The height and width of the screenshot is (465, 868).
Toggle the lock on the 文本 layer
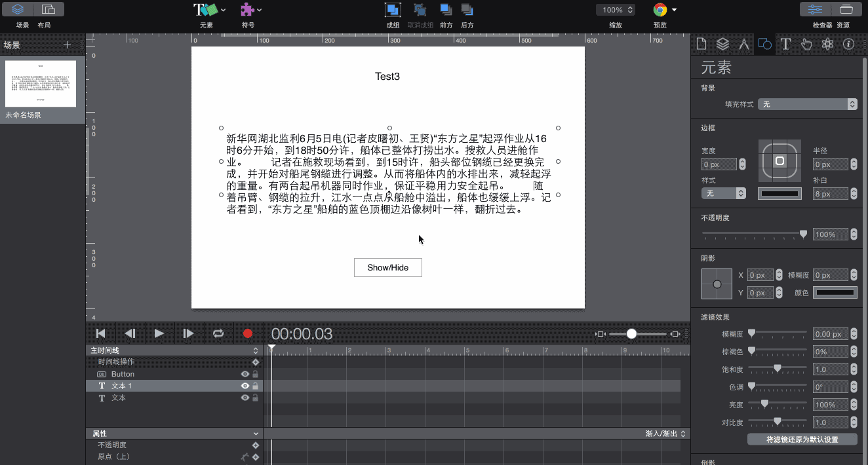(x=255, y=398)
